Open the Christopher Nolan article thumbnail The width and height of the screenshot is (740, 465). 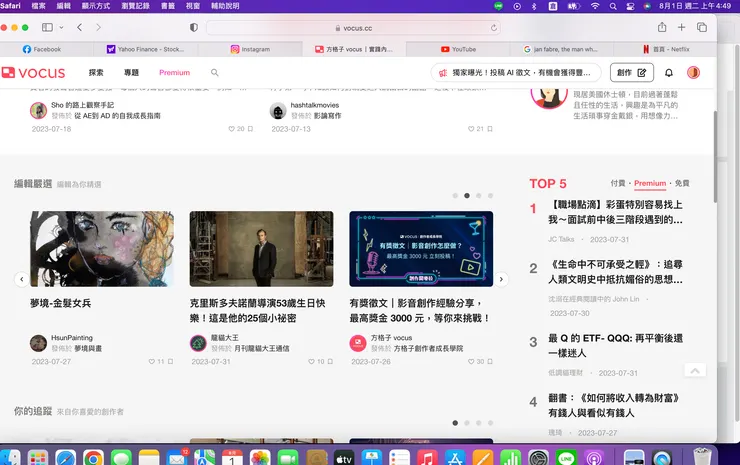(261, 249)
